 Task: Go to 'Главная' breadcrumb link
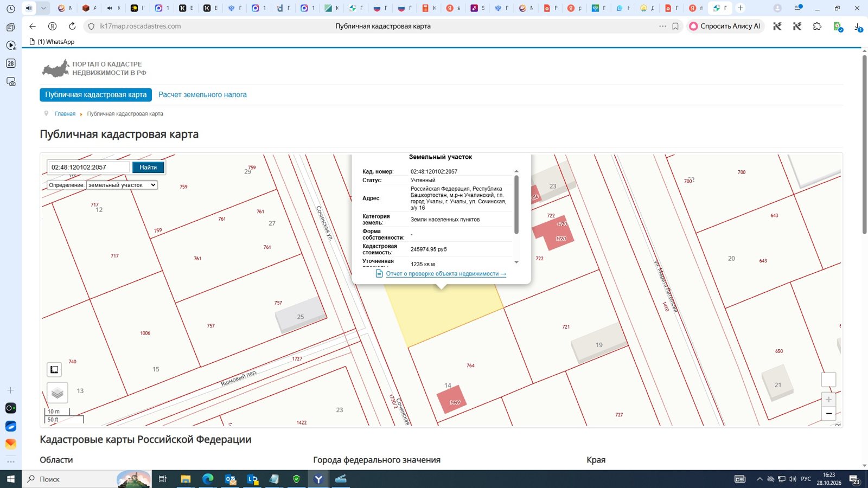point(65,114)
